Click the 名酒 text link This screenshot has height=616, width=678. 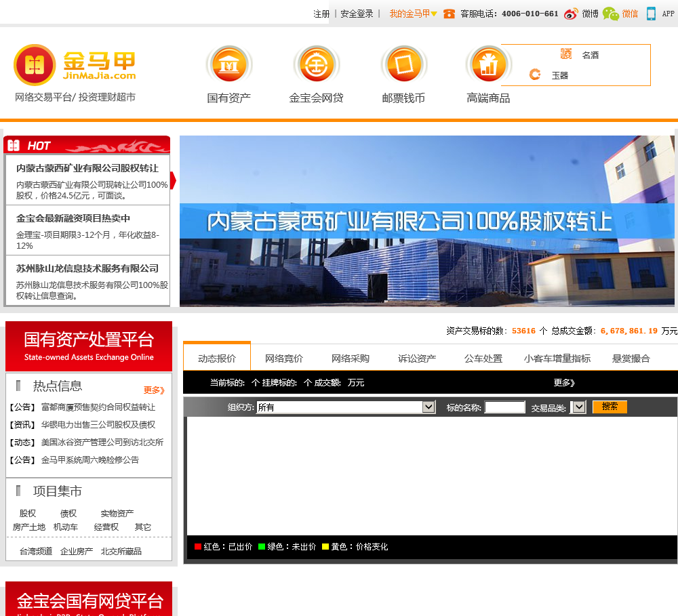[591, 55]
